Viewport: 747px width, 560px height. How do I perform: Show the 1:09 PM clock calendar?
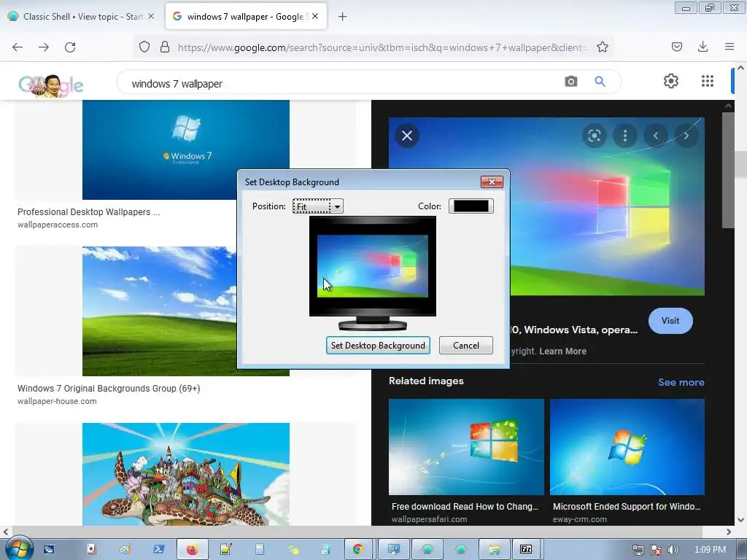click(x=710, y=550)
